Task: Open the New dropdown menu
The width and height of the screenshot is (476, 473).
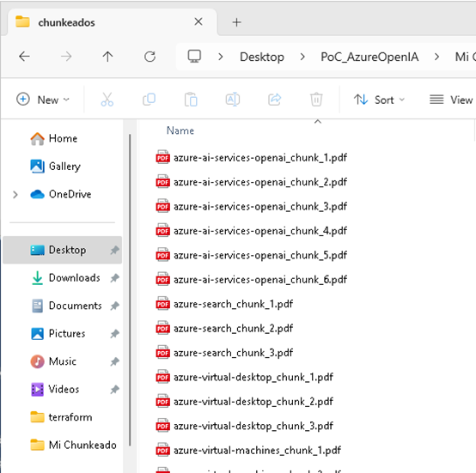Action: coord(43,100)
